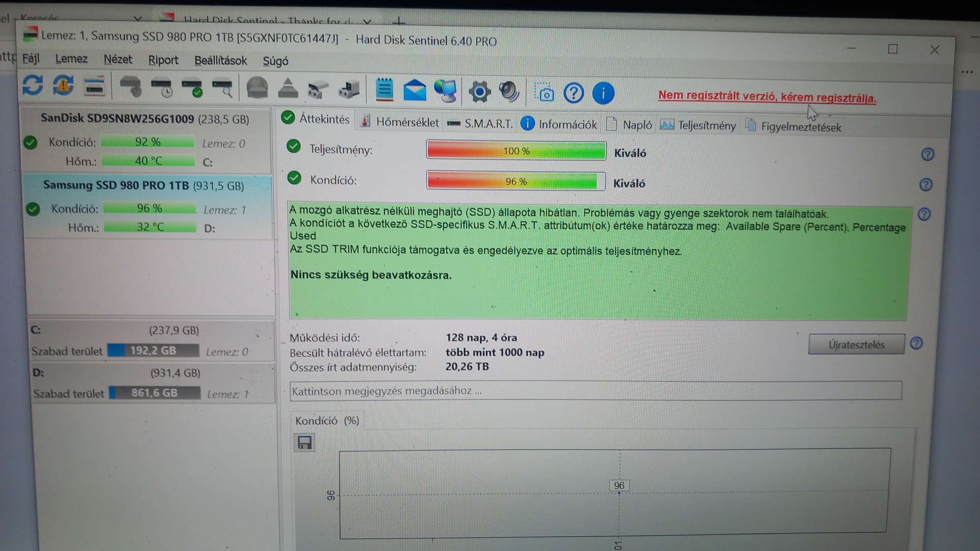Click the 'Kattintson megjegyzés megadásához' comment field
This screenshot has height=551, width=980.
click(x=595, y=391)
